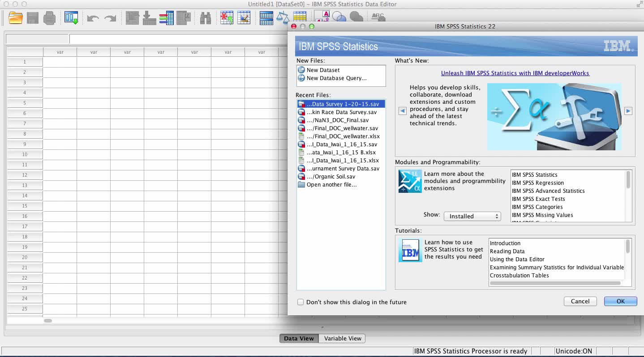Click the tutorials list horizontal scrollbar
644x357 pixels.
click(x=555, y=283)
